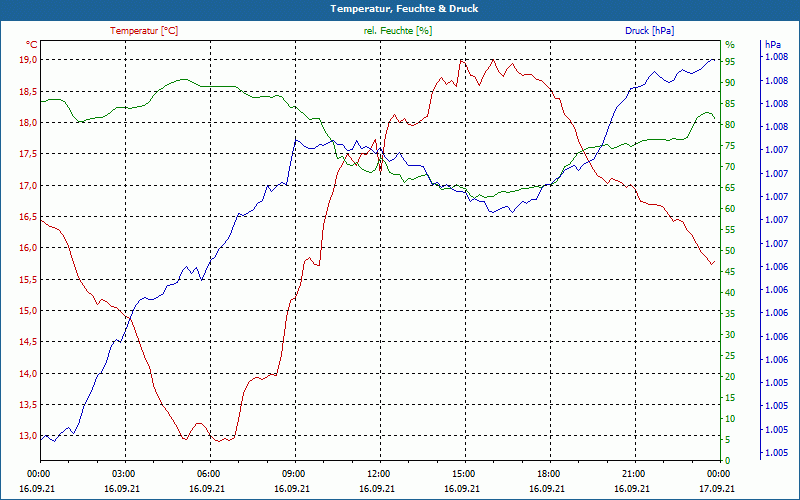Click the 16,5 temperature axis value
The image size is (800, 500).
29,217
